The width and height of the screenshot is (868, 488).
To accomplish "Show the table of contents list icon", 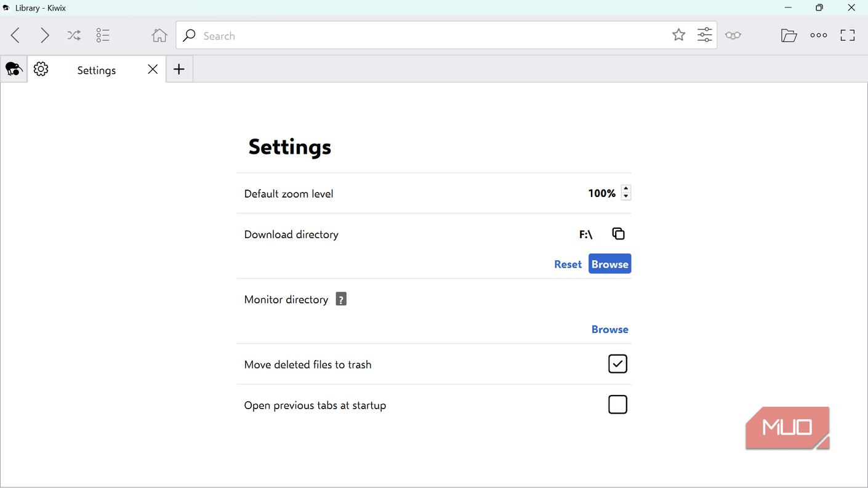I will click(103, 36).
